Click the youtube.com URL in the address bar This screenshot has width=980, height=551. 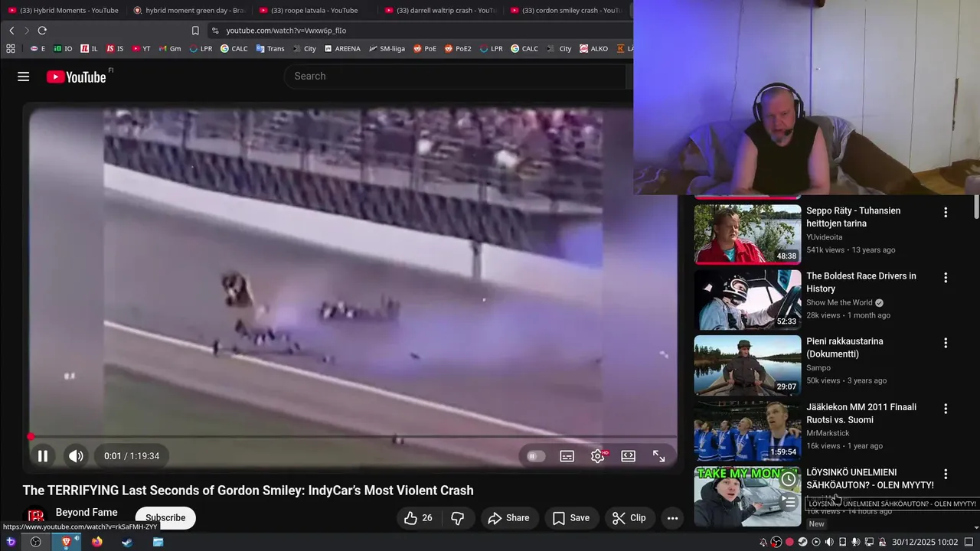(286, 31)
